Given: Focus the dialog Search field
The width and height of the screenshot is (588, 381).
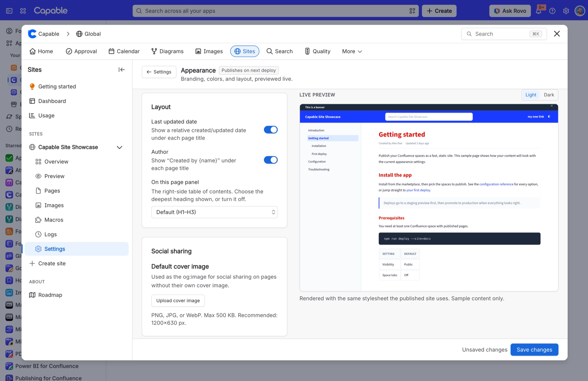Looking at the screenshot, I should coord(504,34).
